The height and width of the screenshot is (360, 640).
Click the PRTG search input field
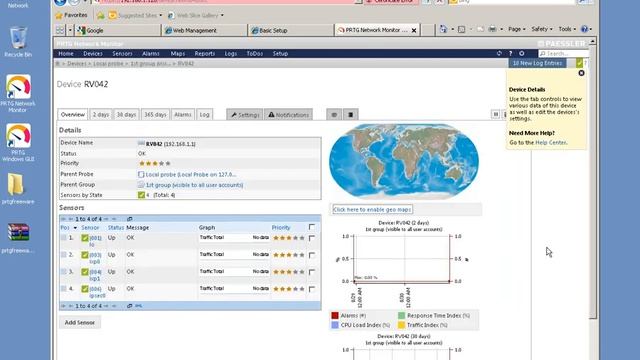tap(564, 53)
